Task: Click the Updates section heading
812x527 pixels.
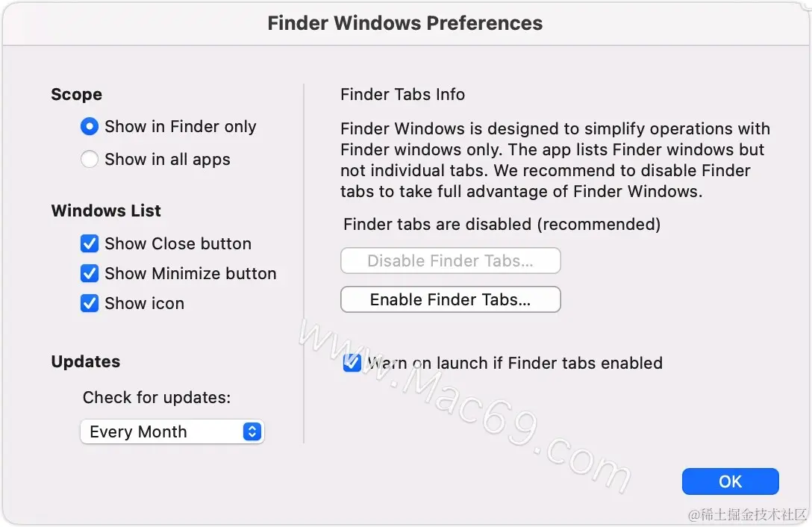Action: [x=85, y=362]
